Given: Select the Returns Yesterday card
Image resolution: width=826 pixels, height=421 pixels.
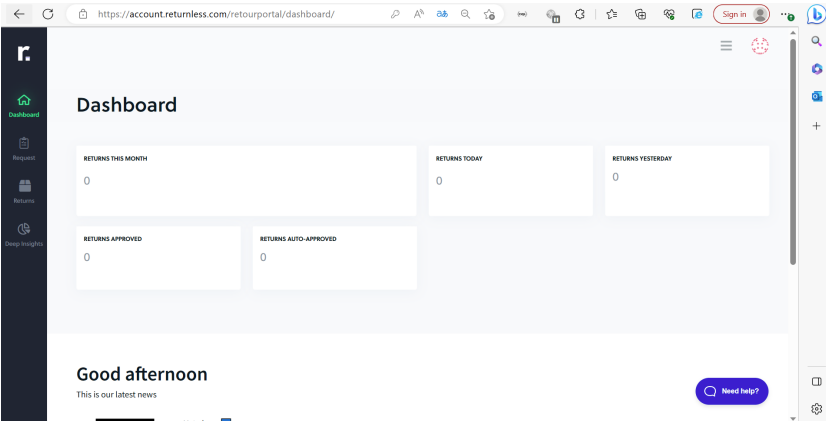Looking at the screenshot, I should click(x=687, y=181).
